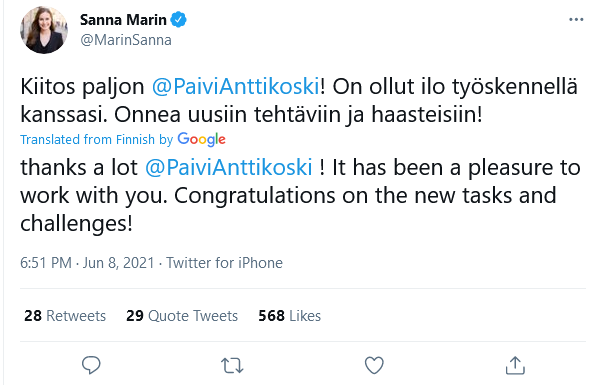Click the Jun 8, 2021 date

tap(119, 263)
